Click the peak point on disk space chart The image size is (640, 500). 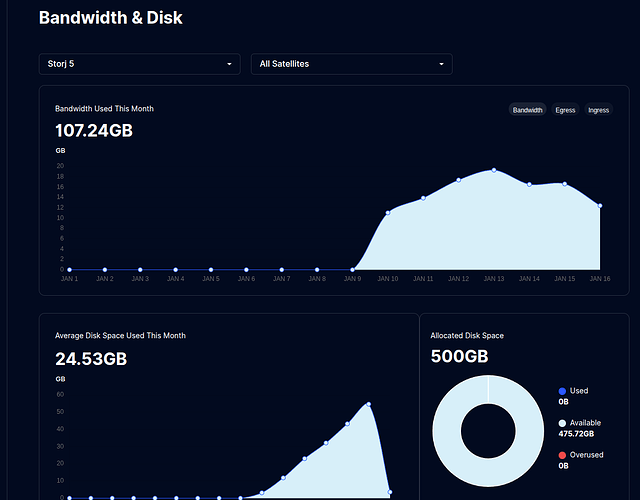[369, 404]
